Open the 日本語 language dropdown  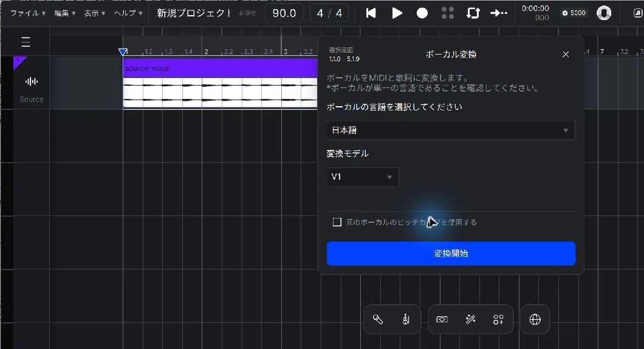click(451, 130)
